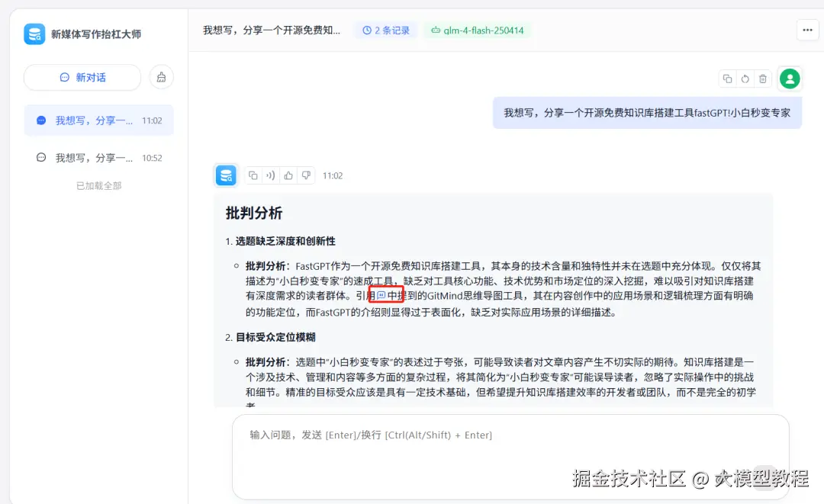
Task: Click the user message bubble text
Action: [647, 113]
